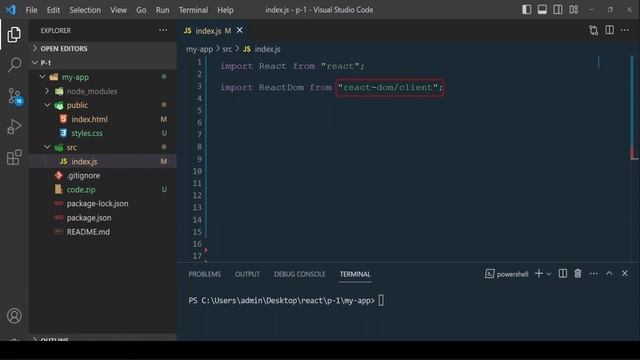
Task: Collapse the P-1 workspace section
Action: click(103, 63)
